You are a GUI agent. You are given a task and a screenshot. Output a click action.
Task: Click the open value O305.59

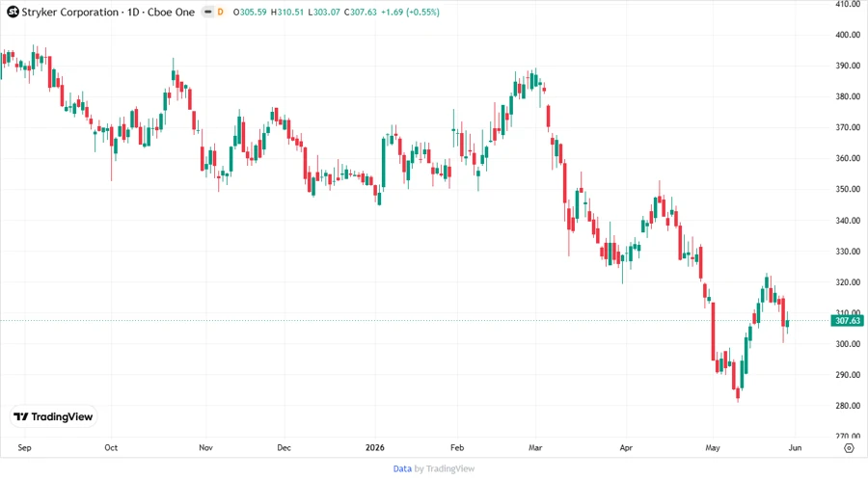pos(250,12)
